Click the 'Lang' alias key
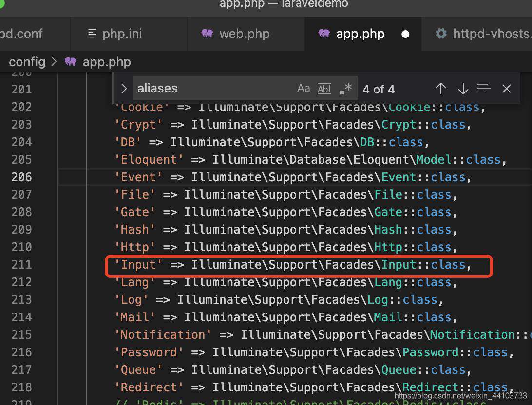Image resolution: width=532 pixels, height=405 pixels. [134, 283]
